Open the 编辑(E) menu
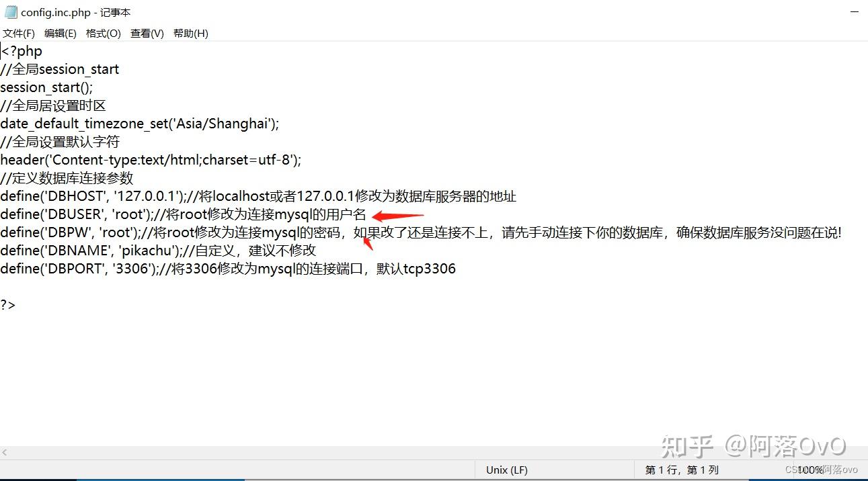Viewport: 868px width, 481px height. [61, 34]
